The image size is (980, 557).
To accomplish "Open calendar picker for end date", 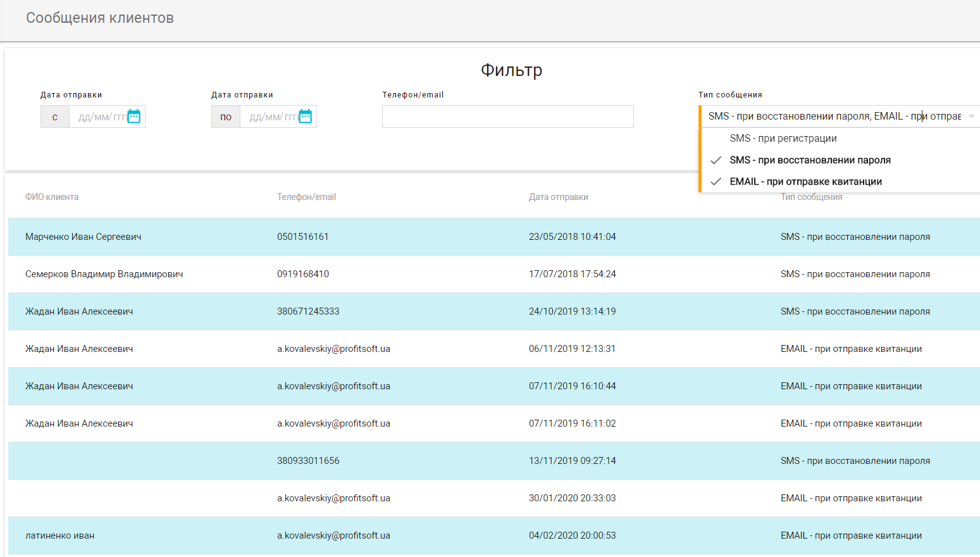I will (305, 116).
